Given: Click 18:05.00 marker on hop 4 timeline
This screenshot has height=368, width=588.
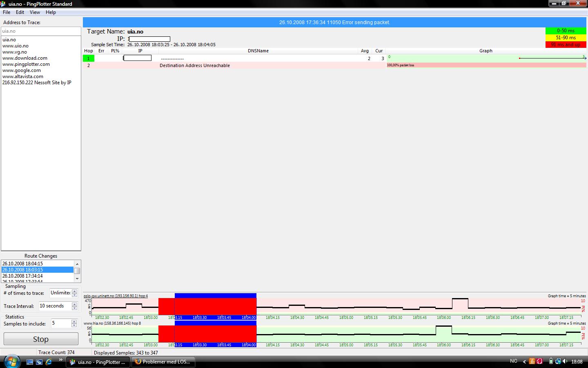Looking at the screenshot, I should 346,317.
